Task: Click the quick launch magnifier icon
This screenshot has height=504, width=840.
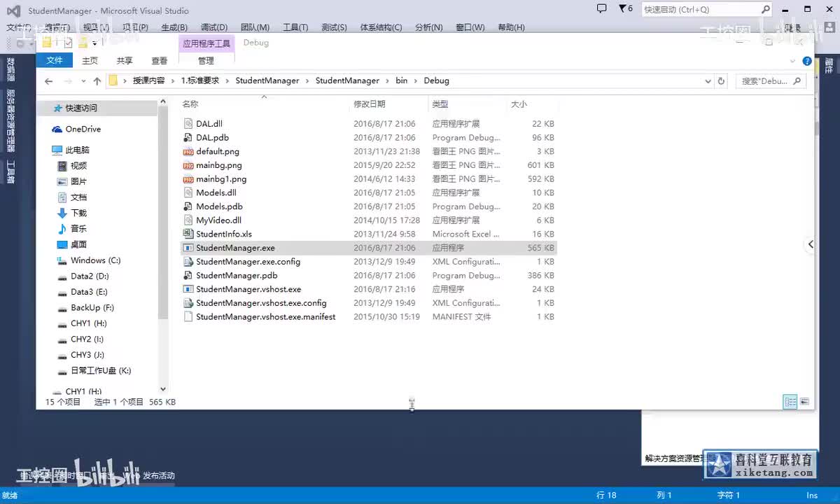Action: (766, 9)
